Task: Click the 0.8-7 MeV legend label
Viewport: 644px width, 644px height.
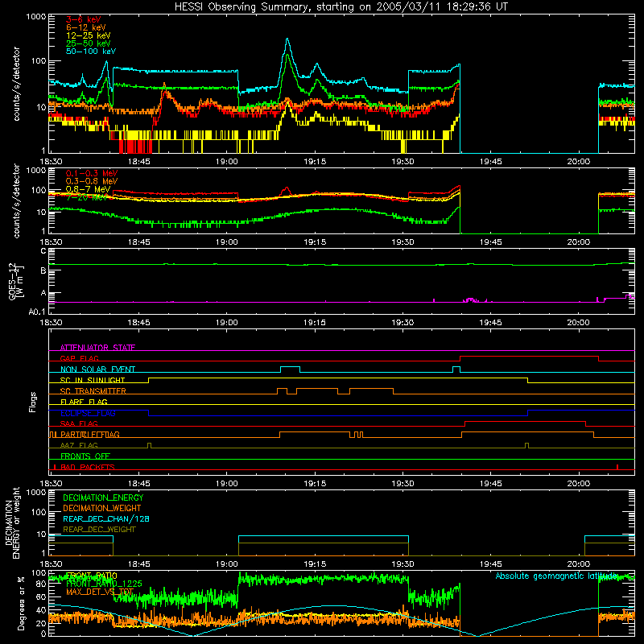Action: (x=89, y=189)
